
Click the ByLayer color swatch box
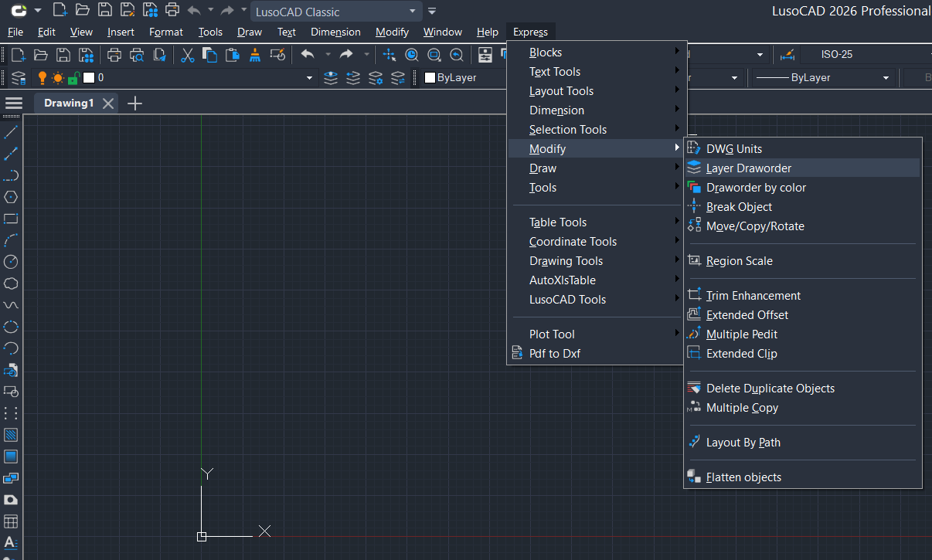point(430,78)
